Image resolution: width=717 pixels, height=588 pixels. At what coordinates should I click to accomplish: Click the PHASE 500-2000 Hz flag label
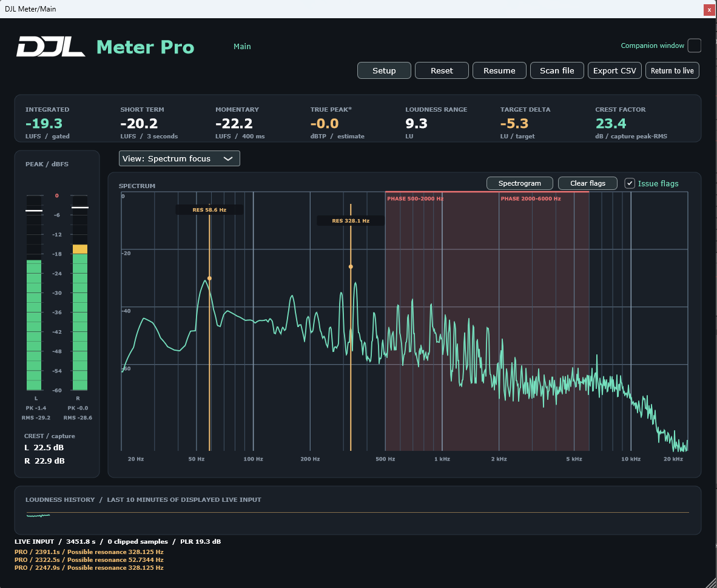[415, 198]
